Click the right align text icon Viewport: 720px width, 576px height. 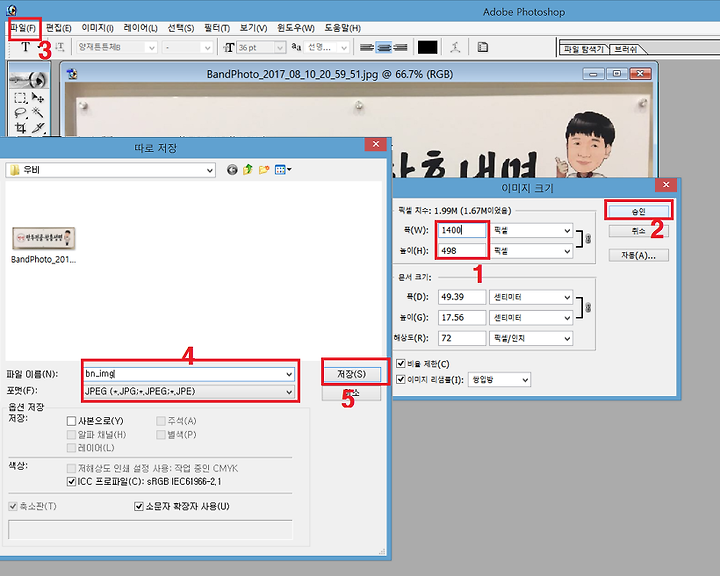[x=400, y=47]
